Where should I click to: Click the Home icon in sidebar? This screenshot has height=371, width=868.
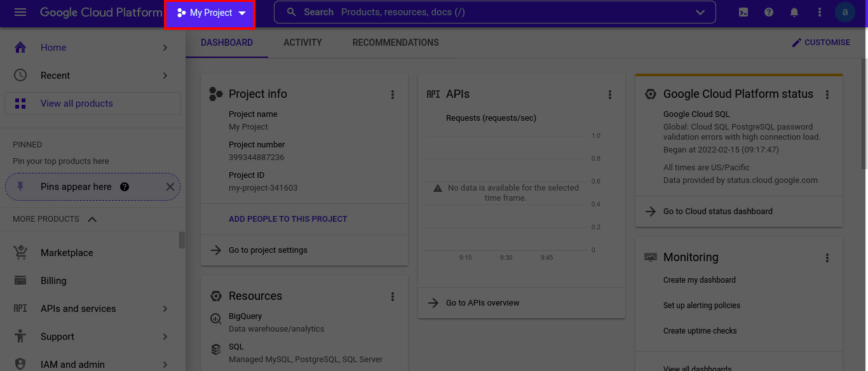point(20,48)
